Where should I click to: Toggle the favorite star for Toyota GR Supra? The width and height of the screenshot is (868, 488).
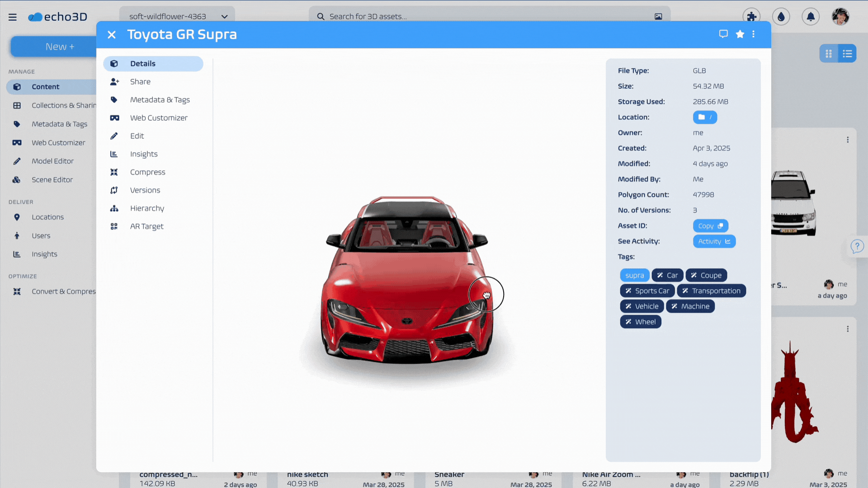coord(740,34)
